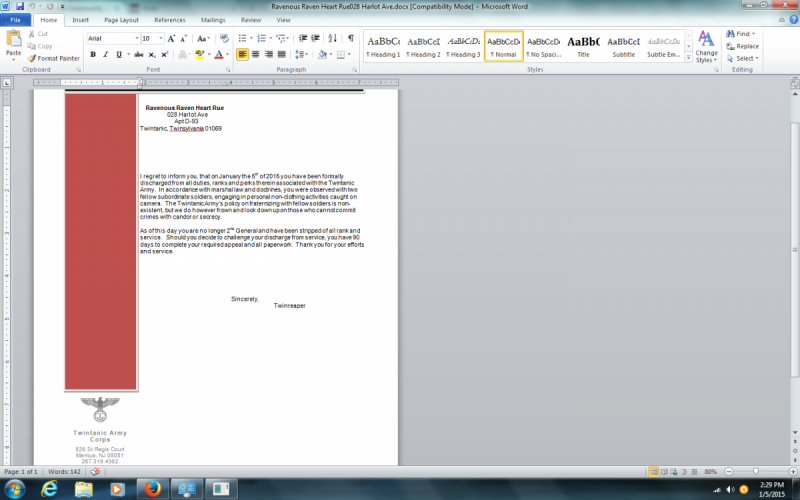Toggle italic formatting

pyautogui.click(x=105, y=54)
